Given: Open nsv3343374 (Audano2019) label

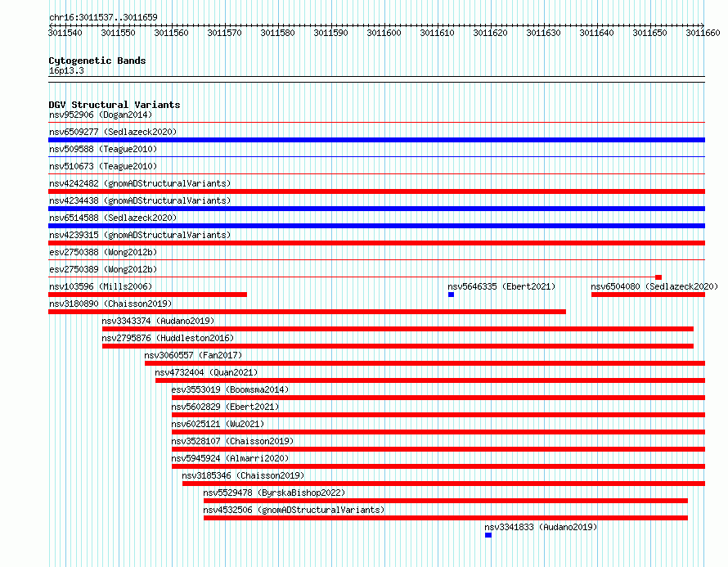Looking at the screenshot, I should click(159, 321).
